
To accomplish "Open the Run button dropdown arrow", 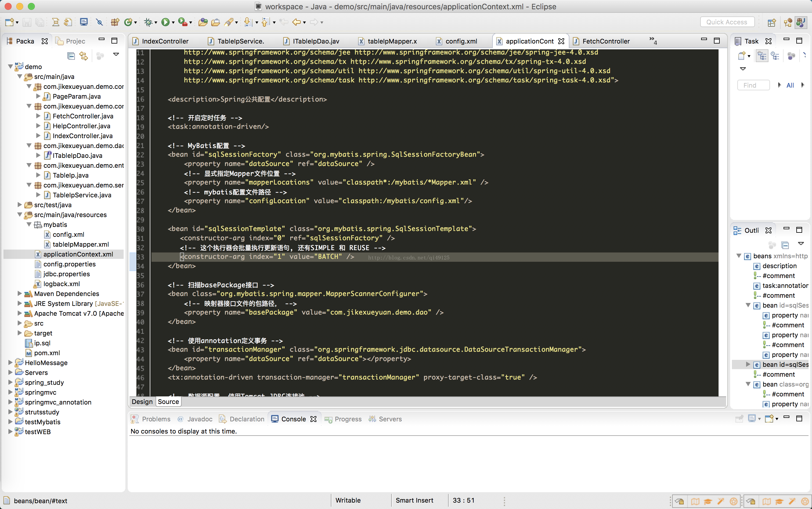I will point(173,23).
